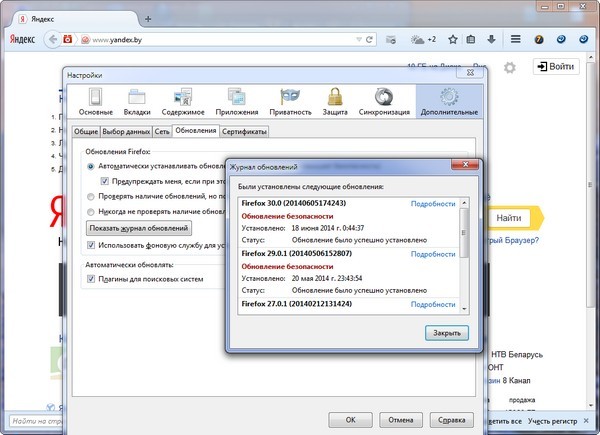Toggle Предупреждать меня checkbox

(x=104, y=181)
